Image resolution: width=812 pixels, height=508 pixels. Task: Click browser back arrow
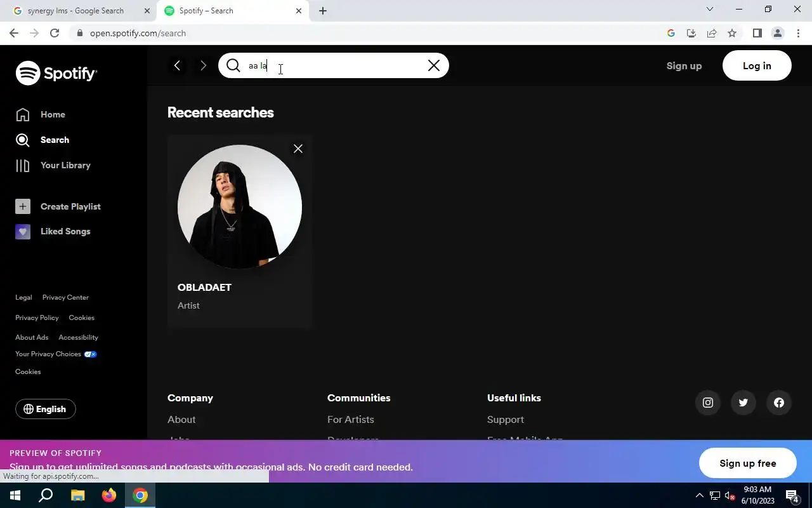[x=13, y=33]
